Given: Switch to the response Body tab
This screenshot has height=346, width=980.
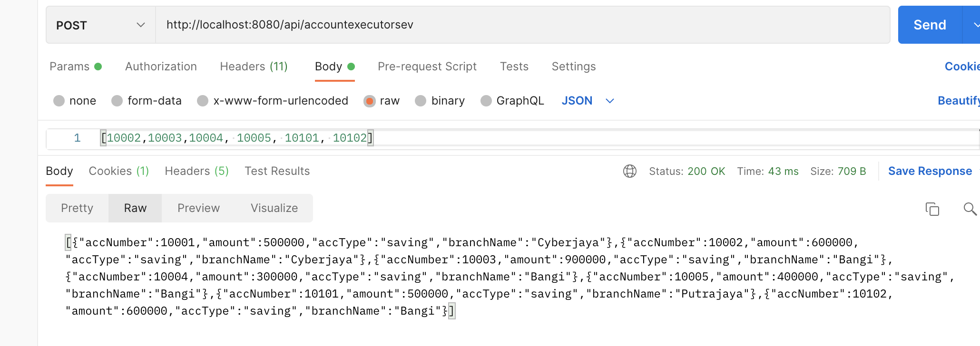Looking at the screenshot, I should (59, 171).
